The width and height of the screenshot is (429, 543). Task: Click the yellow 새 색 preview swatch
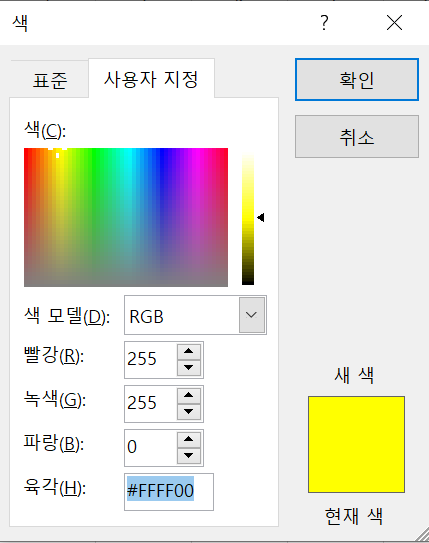(x=356, y=444)
